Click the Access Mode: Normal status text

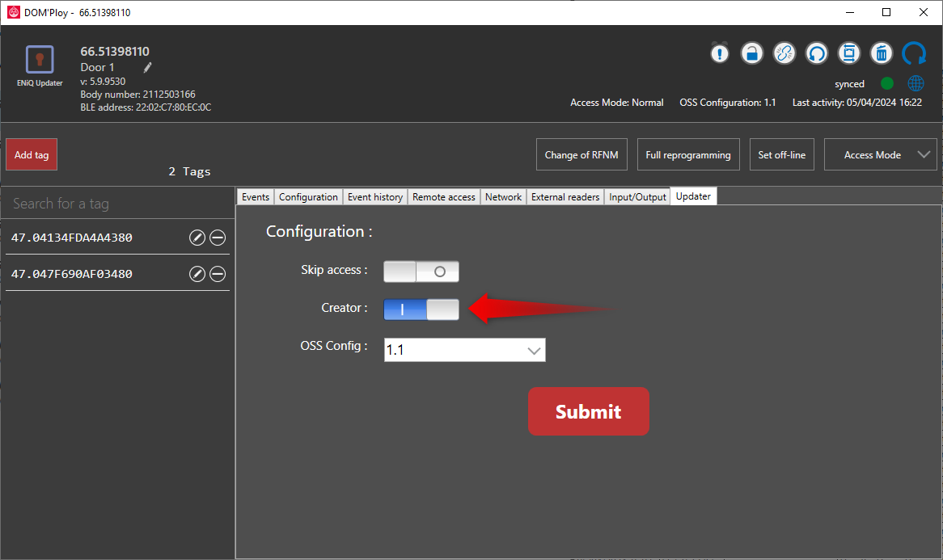(x=617, y=103)
